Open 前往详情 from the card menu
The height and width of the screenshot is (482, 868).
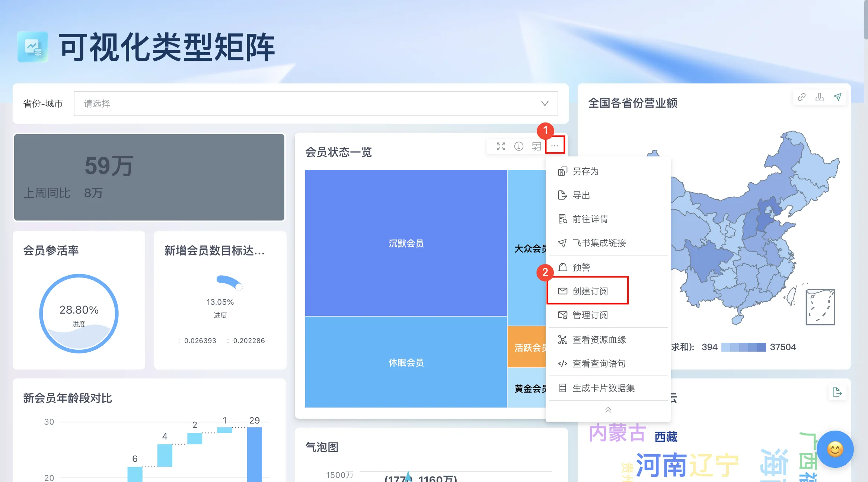click(590, 219)
